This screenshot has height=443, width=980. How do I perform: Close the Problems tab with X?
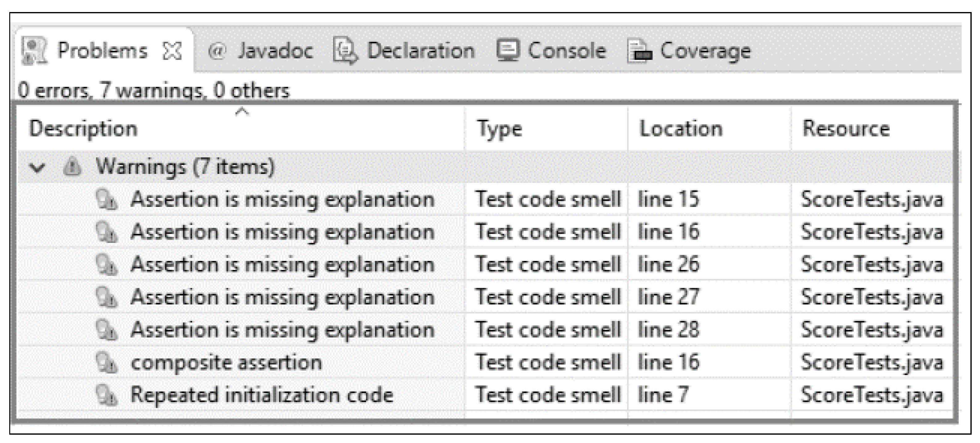[172, 51]
